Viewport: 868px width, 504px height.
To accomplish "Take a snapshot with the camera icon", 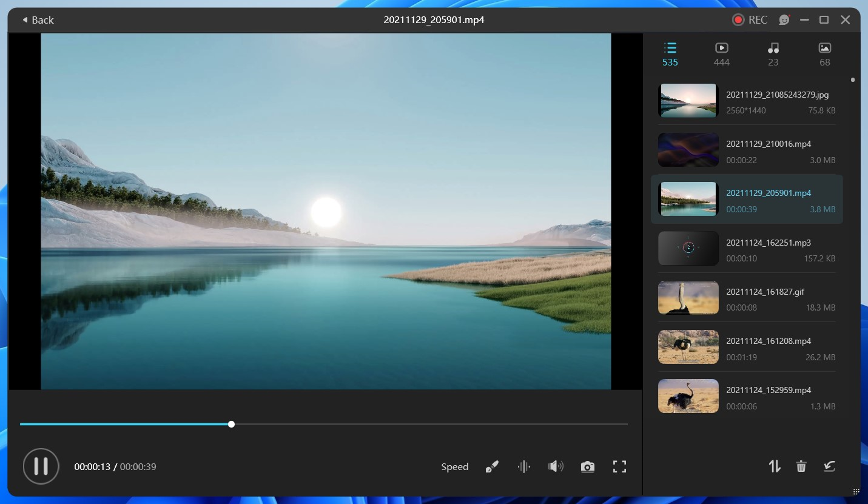I will pyautogui.click(x=587, y=466).
